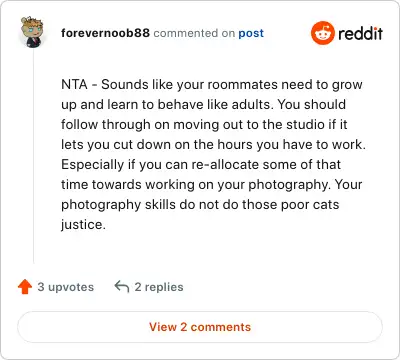The image size is (400, 360).
Task: Click the "commented on" text
Action: [194, 33]
